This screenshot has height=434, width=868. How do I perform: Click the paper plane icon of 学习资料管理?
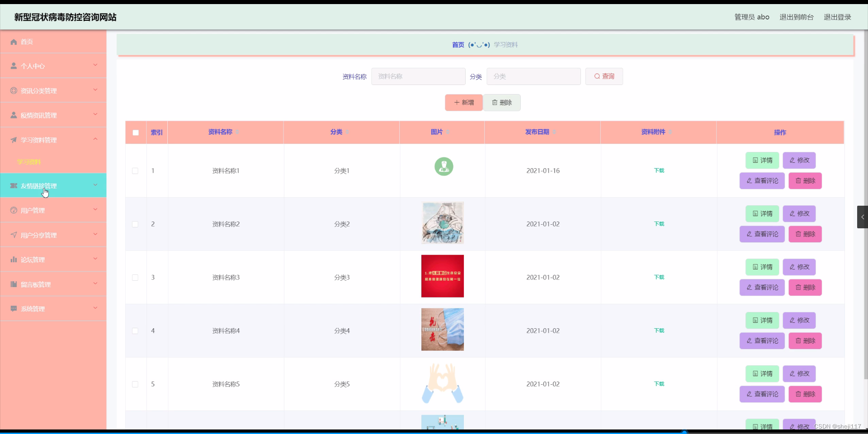[x=14, y=140]
